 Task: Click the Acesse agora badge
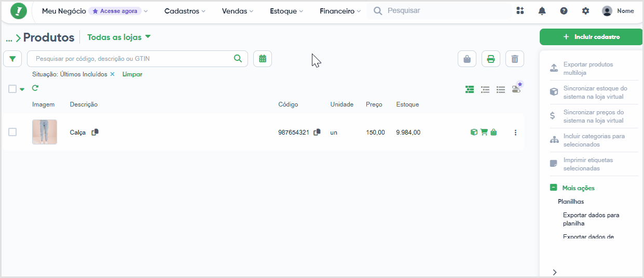tap(115, 11)
